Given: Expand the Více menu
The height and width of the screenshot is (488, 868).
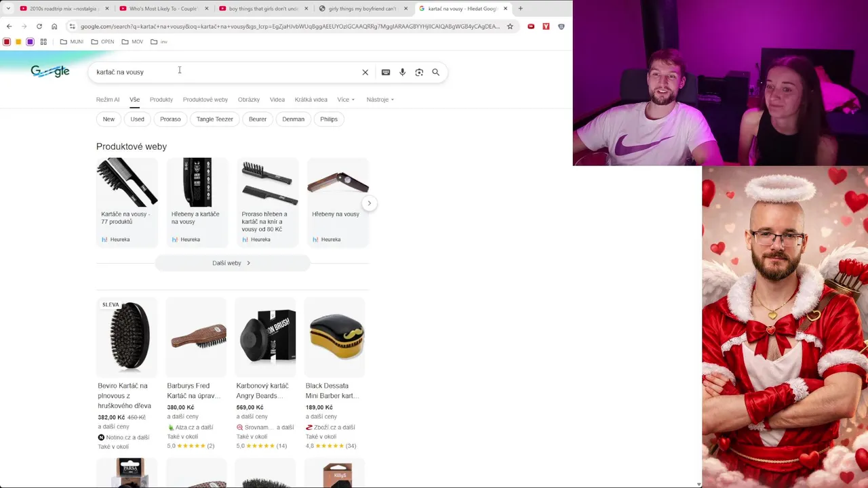Looking at the screenshot, I should coord(346,100).
